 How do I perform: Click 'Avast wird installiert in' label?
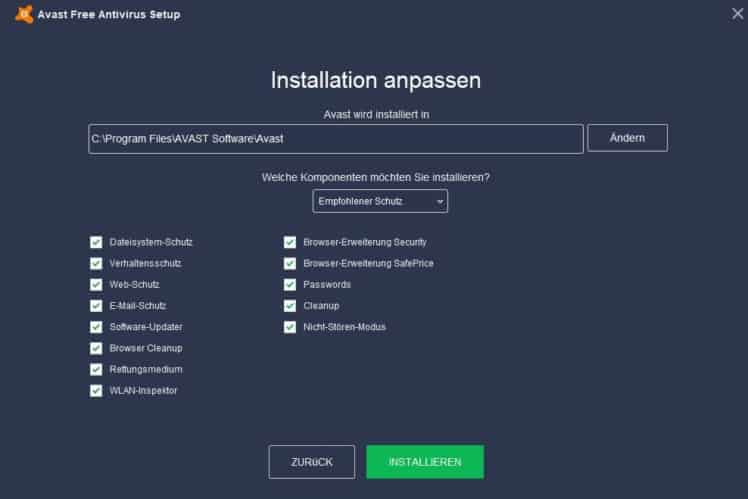click(x=376, y=114)
